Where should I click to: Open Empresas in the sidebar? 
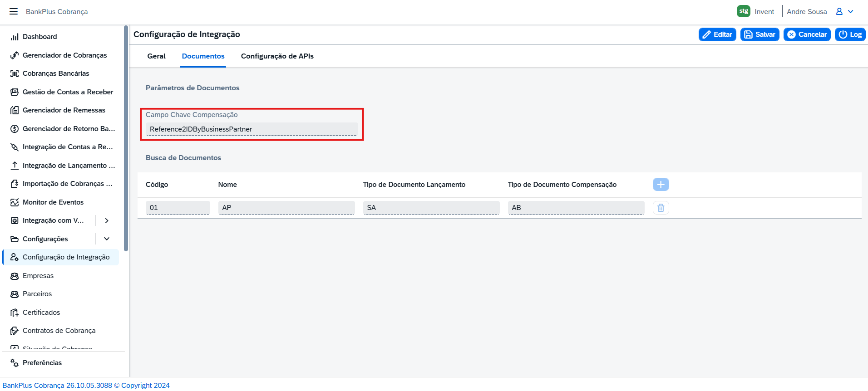point(61,276)
